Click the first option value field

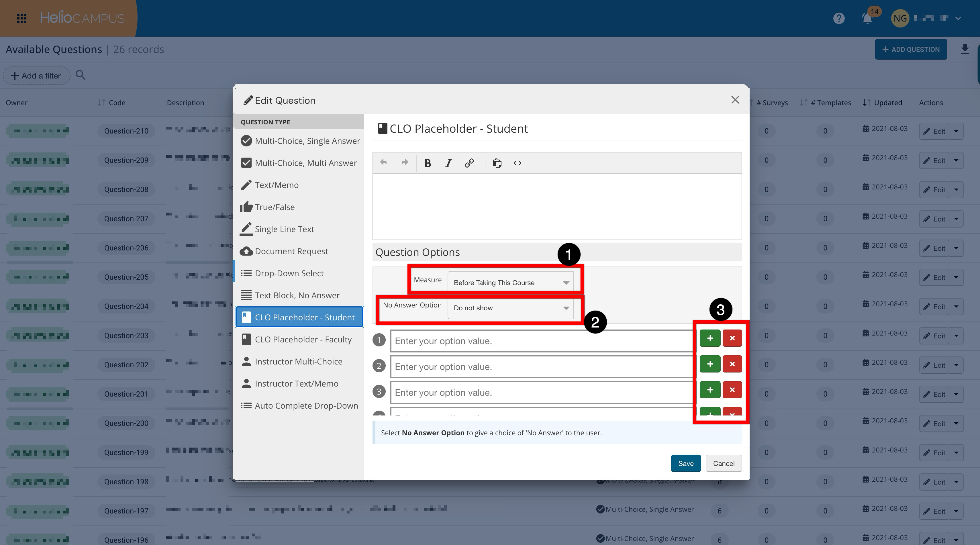coord(540,341)
